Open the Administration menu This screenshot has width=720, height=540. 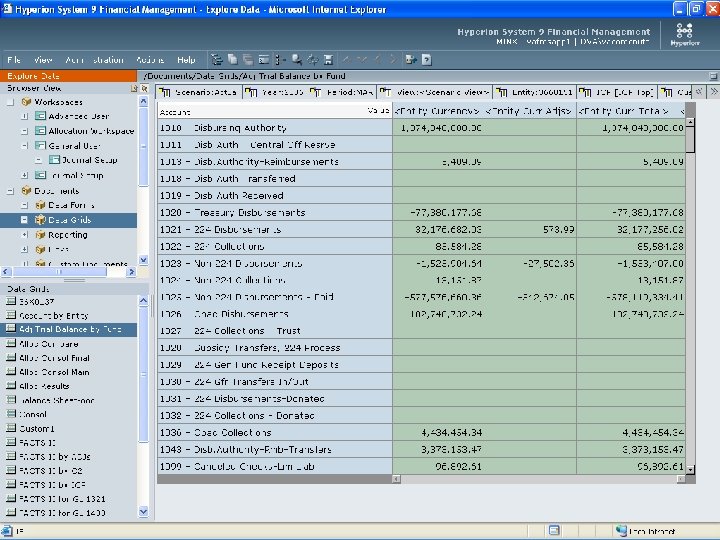click(x=94, y=60)
